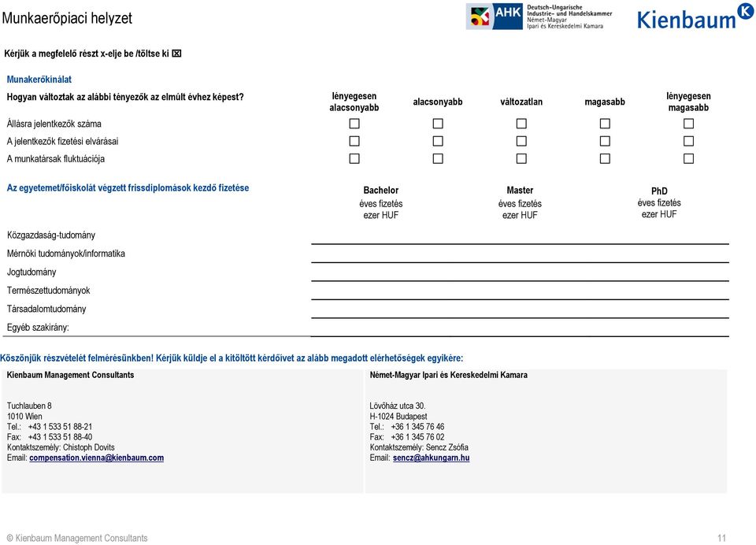The height and width of the screenshot is (545, 756).
Task: Check 'lényegesen magasabb' for munkatársak fluktuációja
Action: [688, 158]
